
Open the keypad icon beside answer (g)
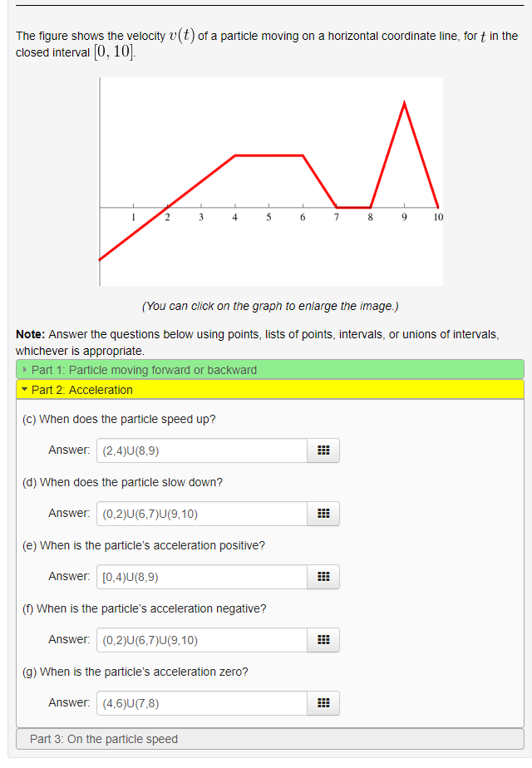pos(323,702)
